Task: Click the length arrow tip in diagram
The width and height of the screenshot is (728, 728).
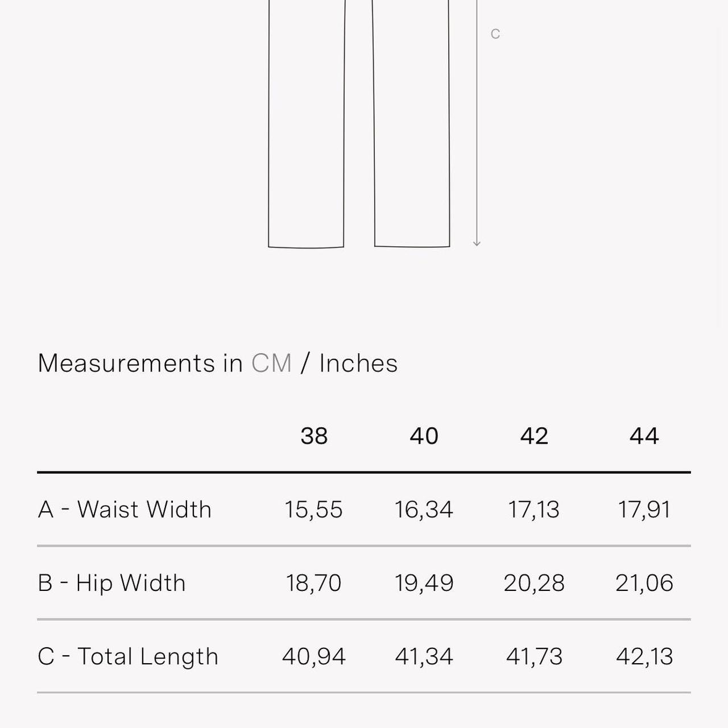Action: pyautogui.click(x=477, y=243)
